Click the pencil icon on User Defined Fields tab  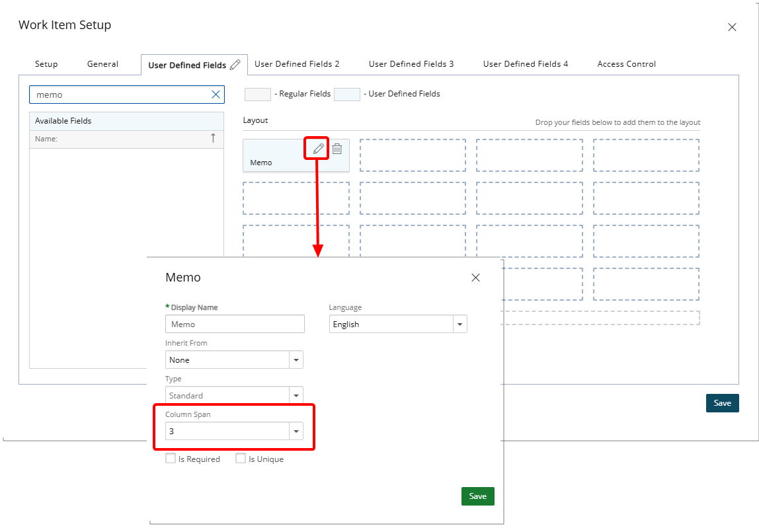(x=235, y=65)
